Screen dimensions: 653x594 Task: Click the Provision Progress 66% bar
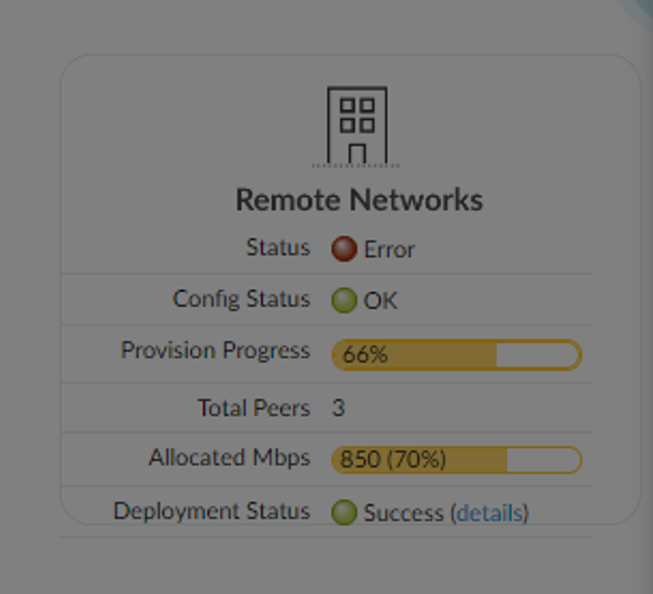(456, 355)
